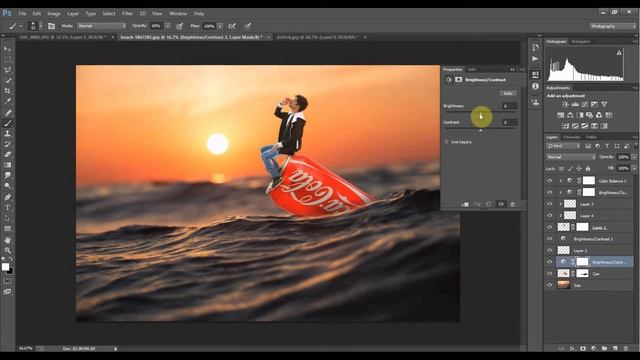This screenshot has width=640, height=360.
Task: Select the Eyedropper tool
Action: 7,102
